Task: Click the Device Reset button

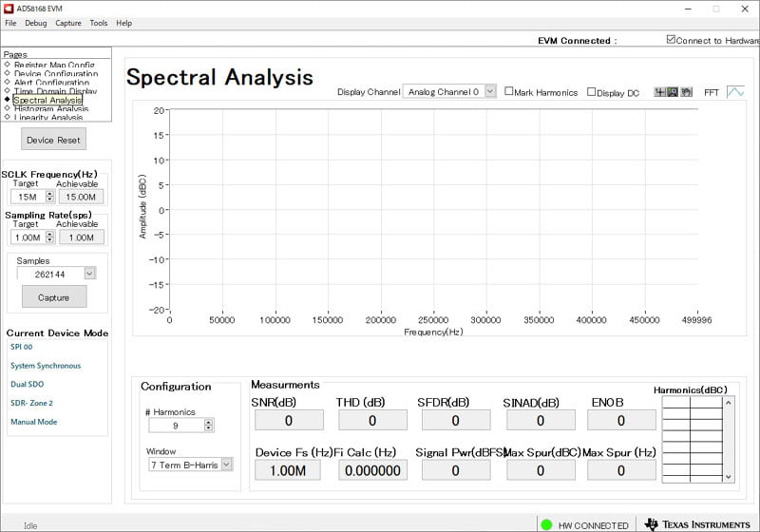Action: 53,140
